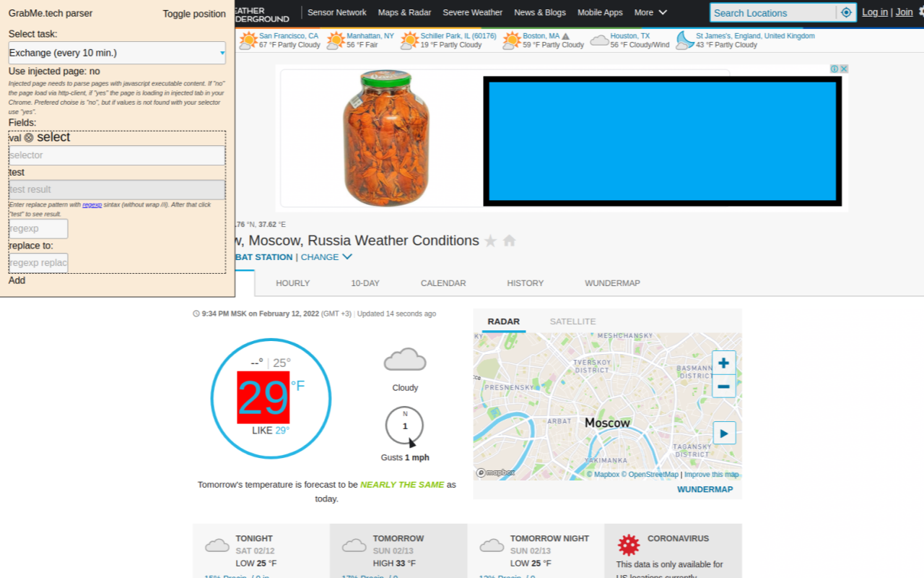Click the test result field

(117, 189)
